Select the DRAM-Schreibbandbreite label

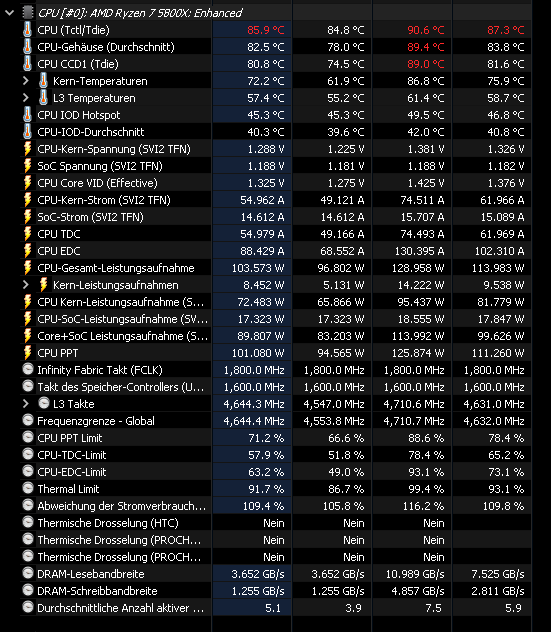tap(97, 591)
